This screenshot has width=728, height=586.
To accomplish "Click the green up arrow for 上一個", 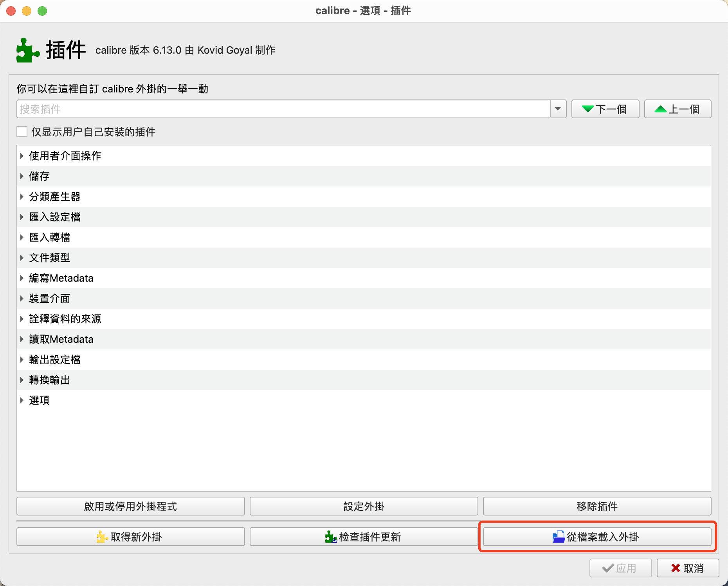I will (660, 109).
